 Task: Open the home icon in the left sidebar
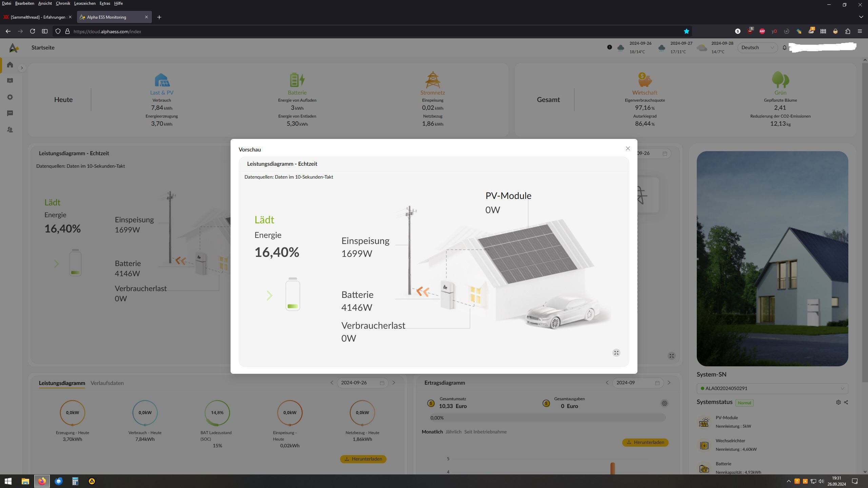pos(10,64)
